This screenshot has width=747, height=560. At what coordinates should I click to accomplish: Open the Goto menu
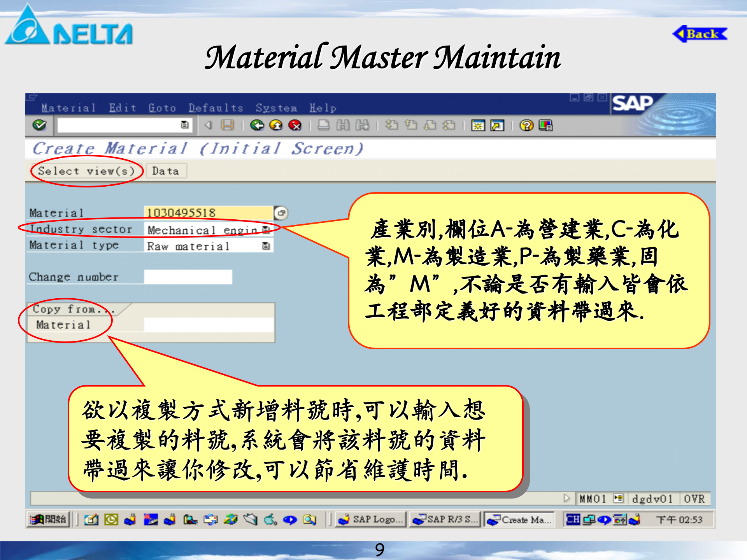161,108
